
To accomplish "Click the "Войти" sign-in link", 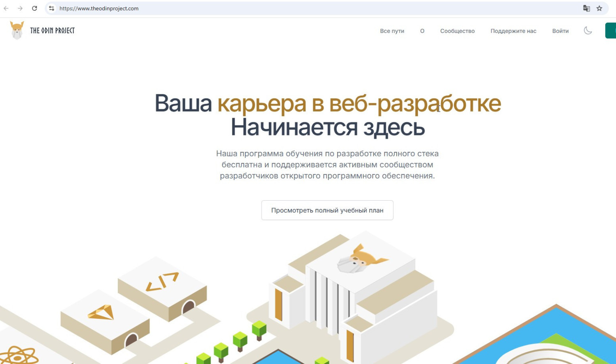I will tap(560, 31).
